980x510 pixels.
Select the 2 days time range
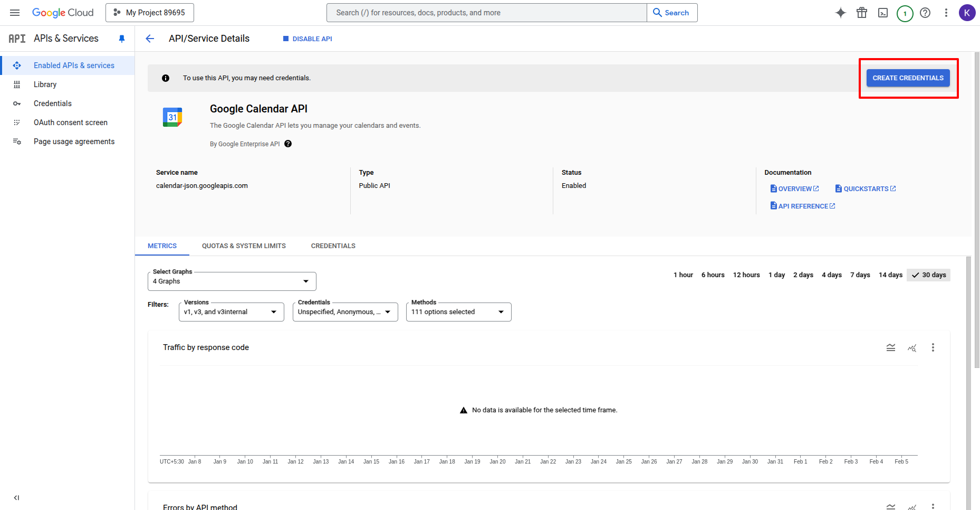(803, 275)
